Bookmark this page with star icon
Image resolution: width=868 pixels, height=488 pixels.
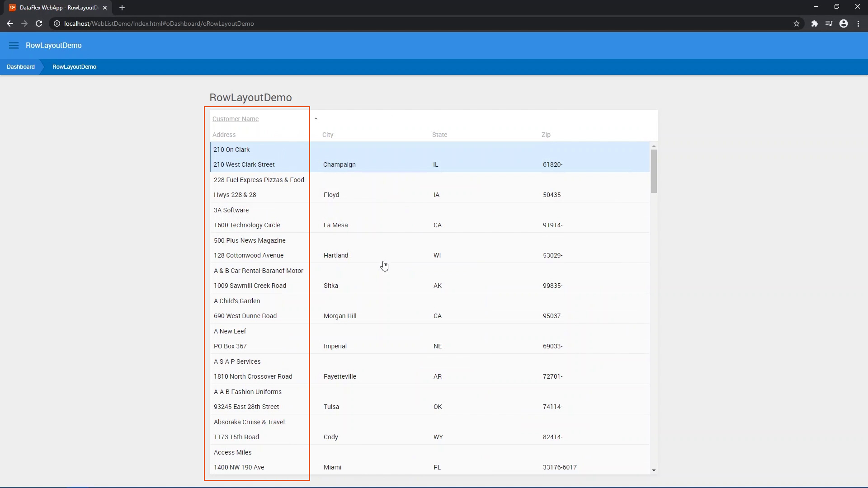[797, 23]
